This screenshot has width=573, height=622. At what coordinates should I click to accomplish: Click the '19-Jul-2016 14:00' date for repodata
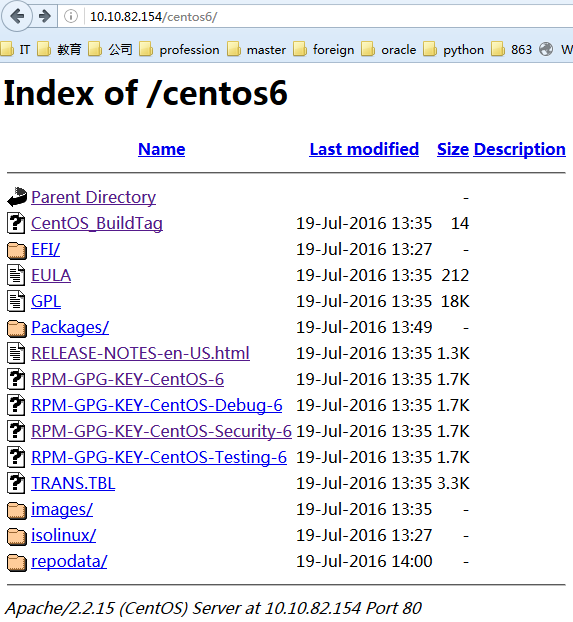(364, 561)
